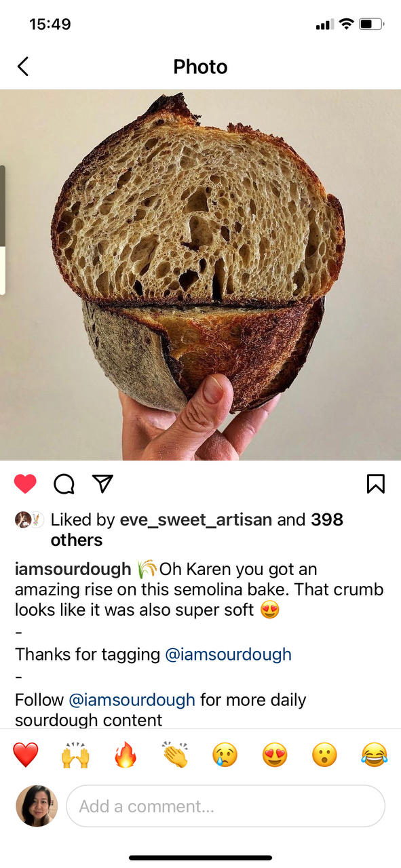Viewport: 401px width, 868px height.
Task: React with raised hands emoji
Action: pyautogui.click(x=75, y=755)
